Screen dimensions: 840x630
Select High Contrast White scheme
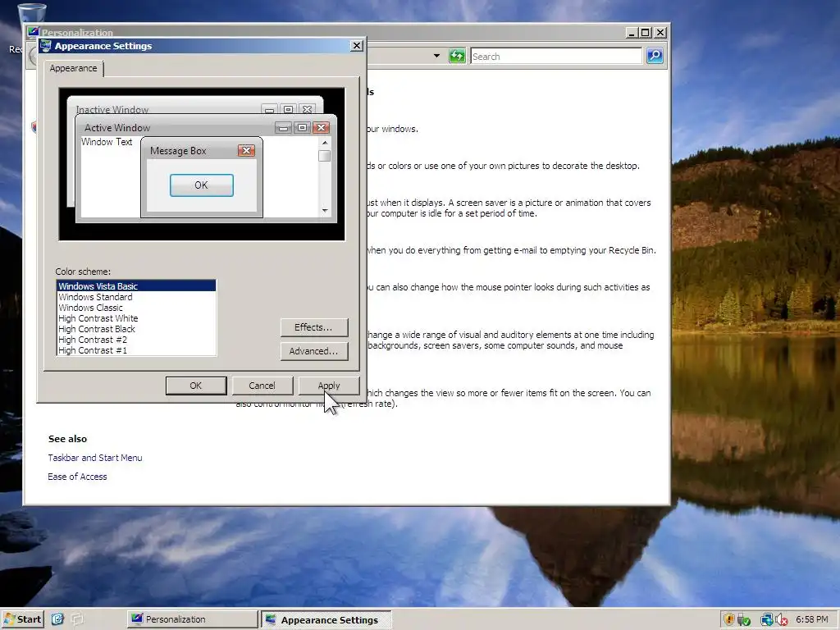point(136,318)
